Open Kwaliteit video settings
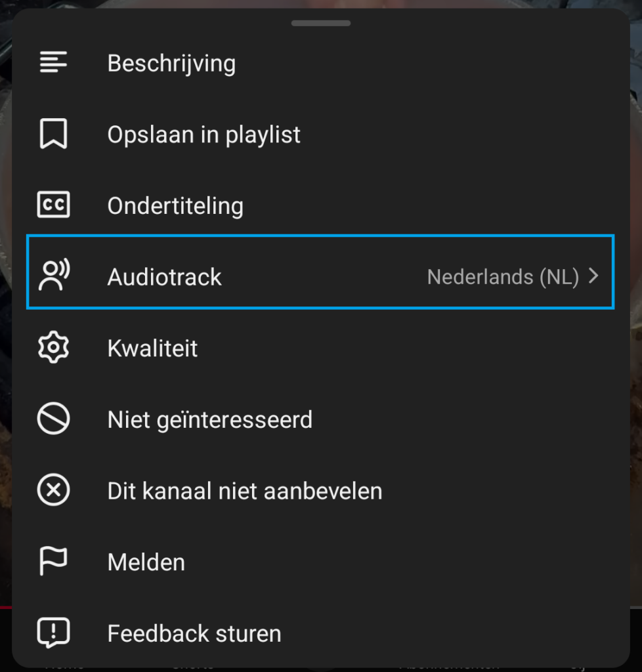642x672 pixels. coord(152,348)
